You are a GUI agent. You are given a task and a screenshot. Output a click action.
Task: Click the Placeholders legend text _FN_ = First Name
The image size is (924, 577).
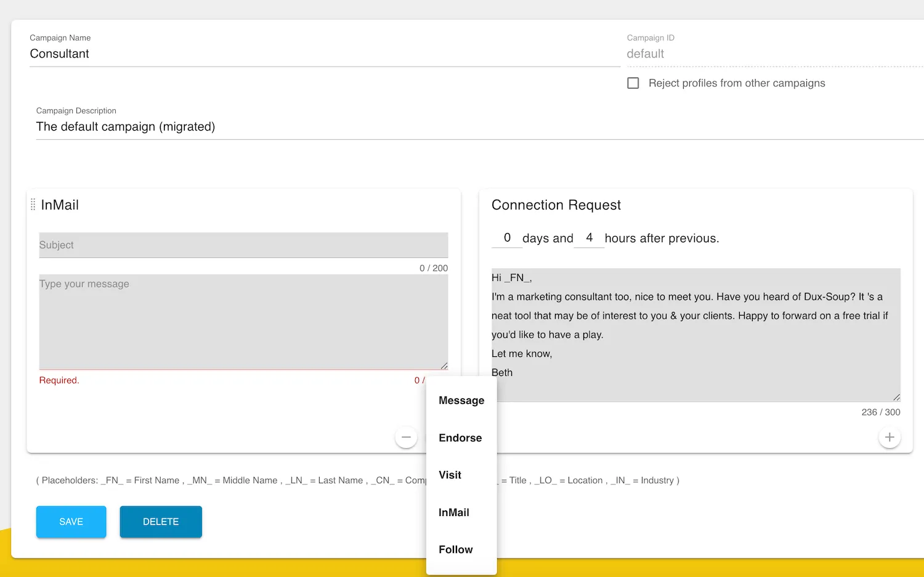tap(141, 480)
